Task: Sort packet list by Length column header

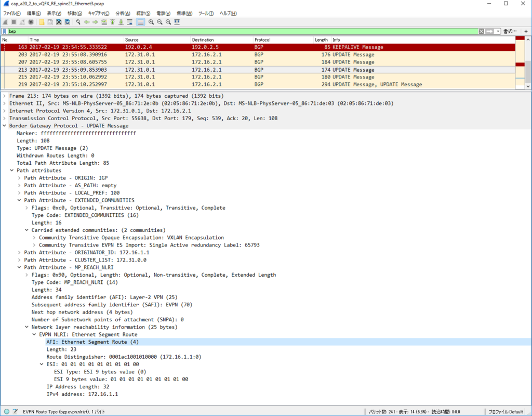Action: coord(322,40)
